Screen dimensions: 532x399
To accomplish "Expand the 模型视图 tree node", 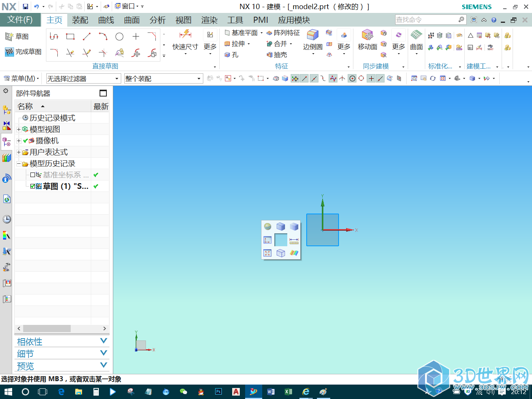I will (19, 129).
